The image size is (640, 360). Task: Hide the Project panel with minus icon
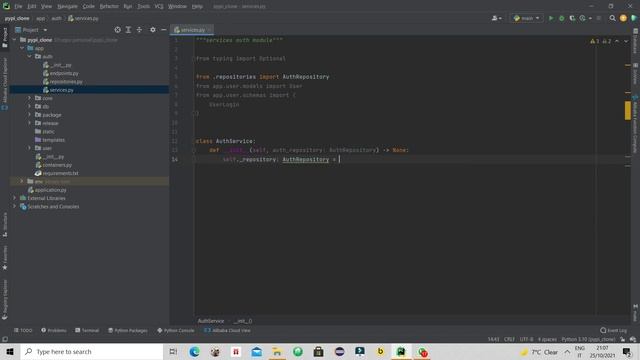tap(164, 30)
